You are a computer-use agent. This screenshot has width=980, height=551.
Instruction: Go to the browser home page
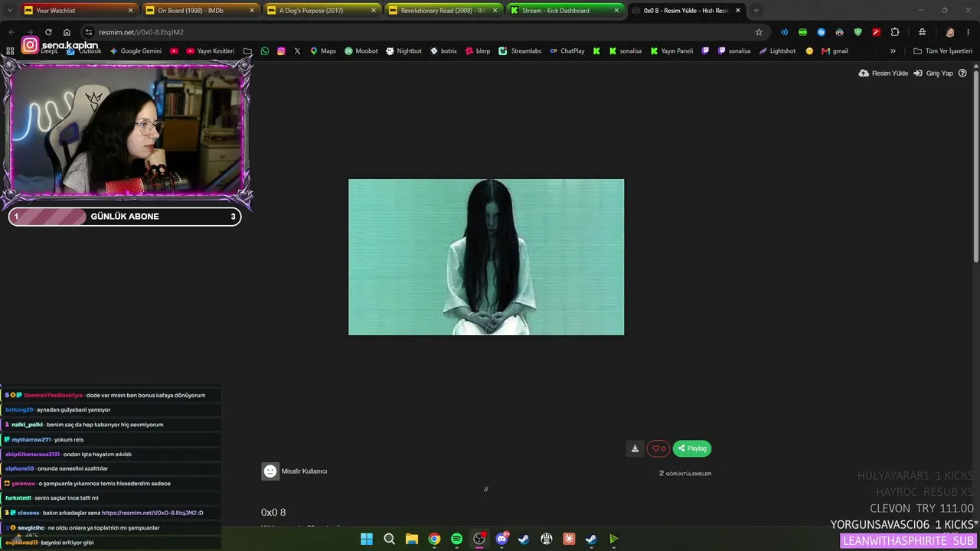(67, 32)
